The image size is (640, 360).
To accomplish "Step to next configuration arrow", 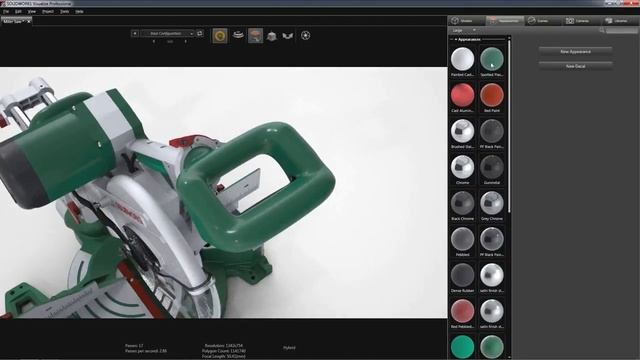I will click(186, 41).
